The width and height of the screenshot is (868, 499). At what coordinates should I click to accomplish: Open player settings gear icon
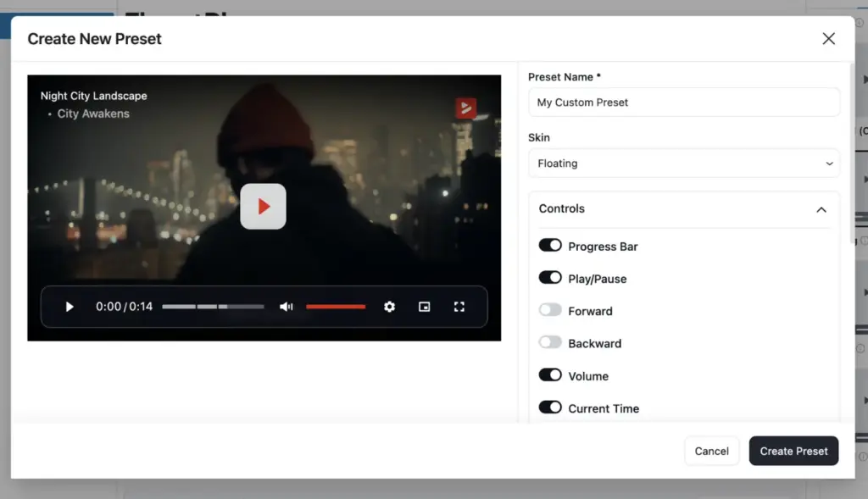(390, 307)
